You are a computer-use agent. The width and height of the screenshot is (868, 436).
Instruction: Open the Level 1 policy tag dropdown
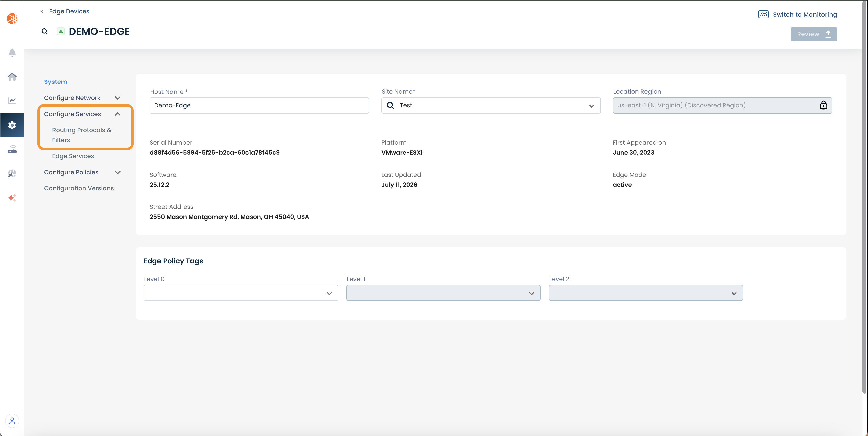(444, 293)
